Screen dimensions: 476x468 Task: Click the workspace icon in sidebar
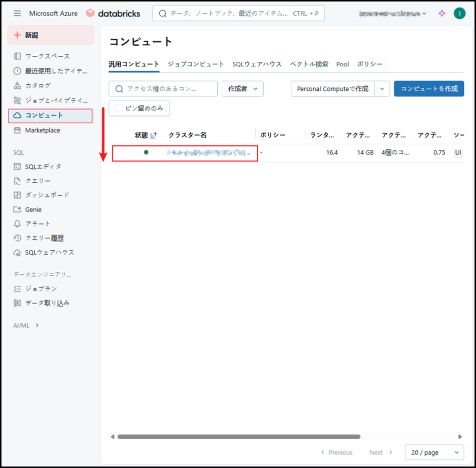click(x=18, y=56)
